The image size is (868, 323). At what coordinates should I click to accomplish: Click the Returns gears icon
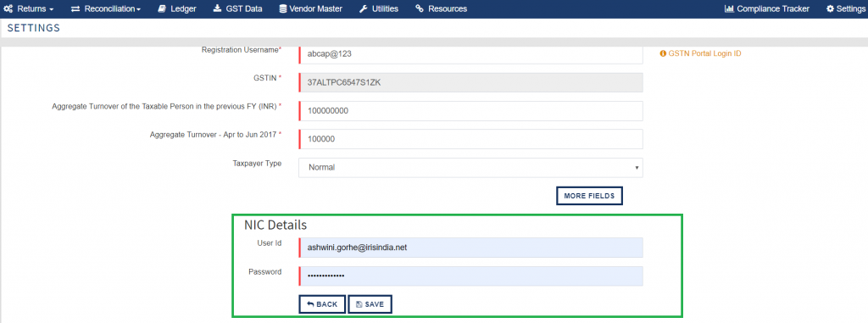[8, 8]
